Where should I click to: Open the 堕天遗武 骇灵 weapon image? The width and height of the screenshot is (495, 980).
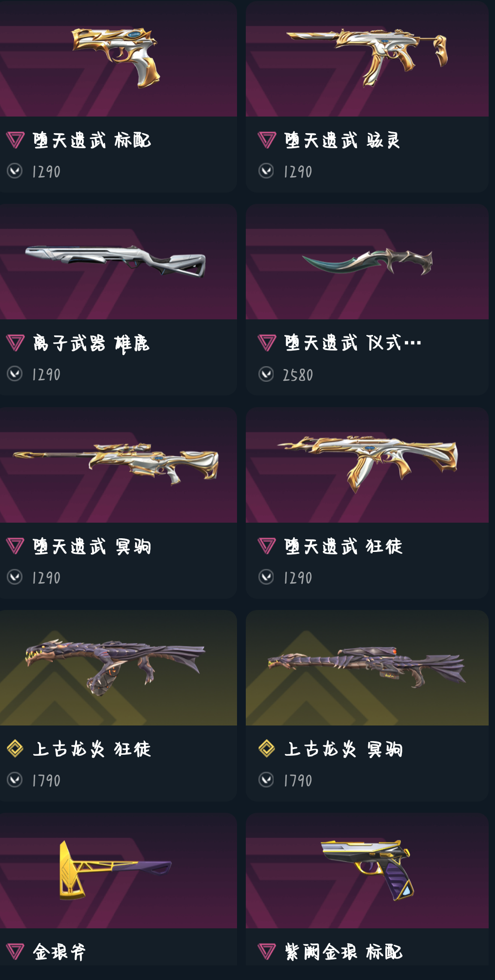click(367, 57)
